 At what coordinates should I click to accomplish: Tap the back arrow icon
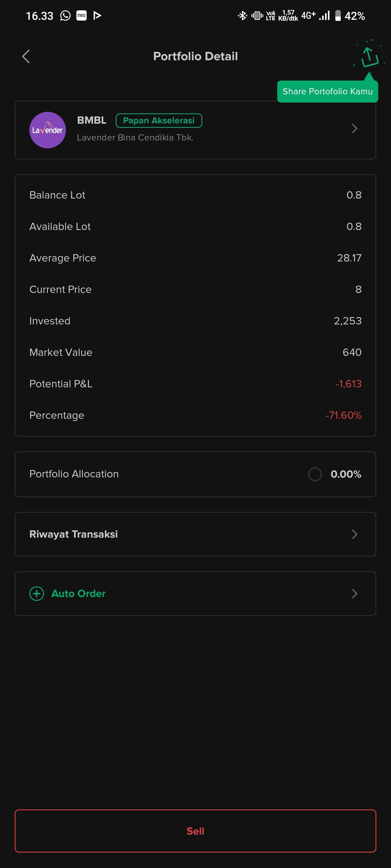(26, 56)
